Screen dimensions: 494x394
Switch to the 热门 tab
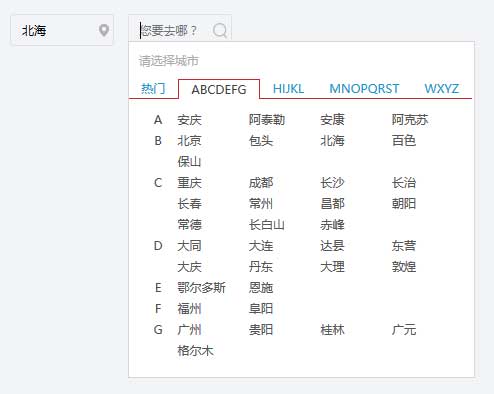(153, 89)
